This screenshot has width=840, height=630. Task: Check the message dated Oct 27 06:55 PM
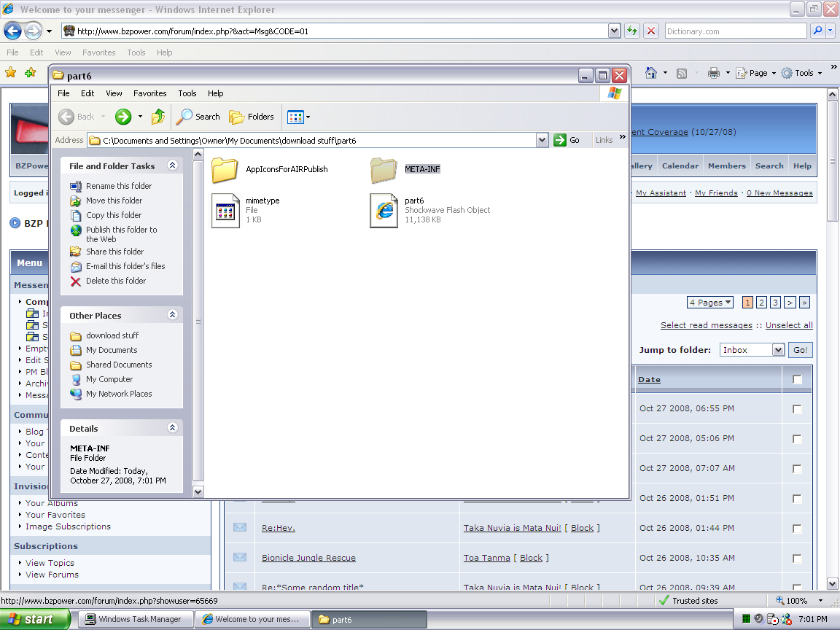(797, 409)
